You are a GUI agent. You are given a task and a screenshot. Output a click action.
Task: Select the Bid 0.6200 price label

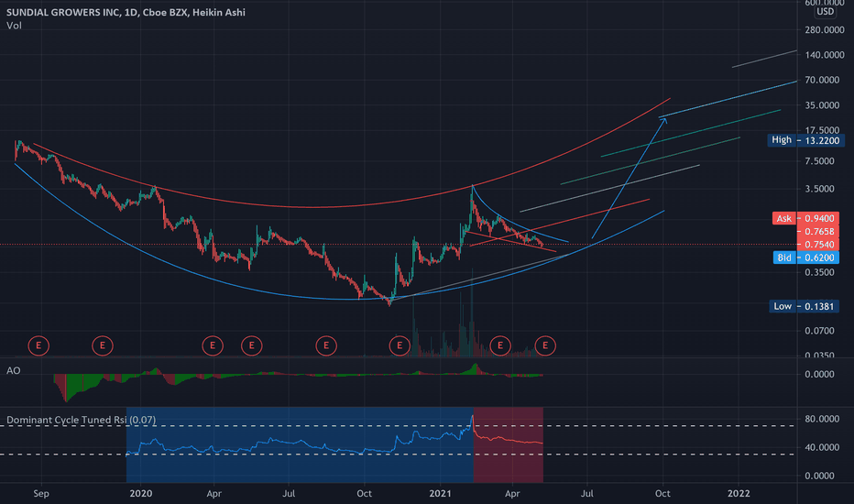(806, 257)
